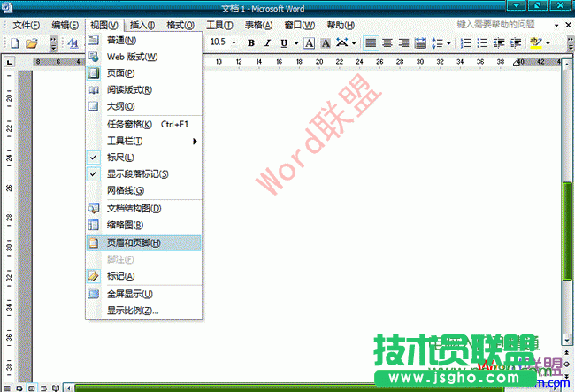Open the 工具(T) Tools menu
The width and height of the screenshot is (575, 392).
(x=219, y=26)
